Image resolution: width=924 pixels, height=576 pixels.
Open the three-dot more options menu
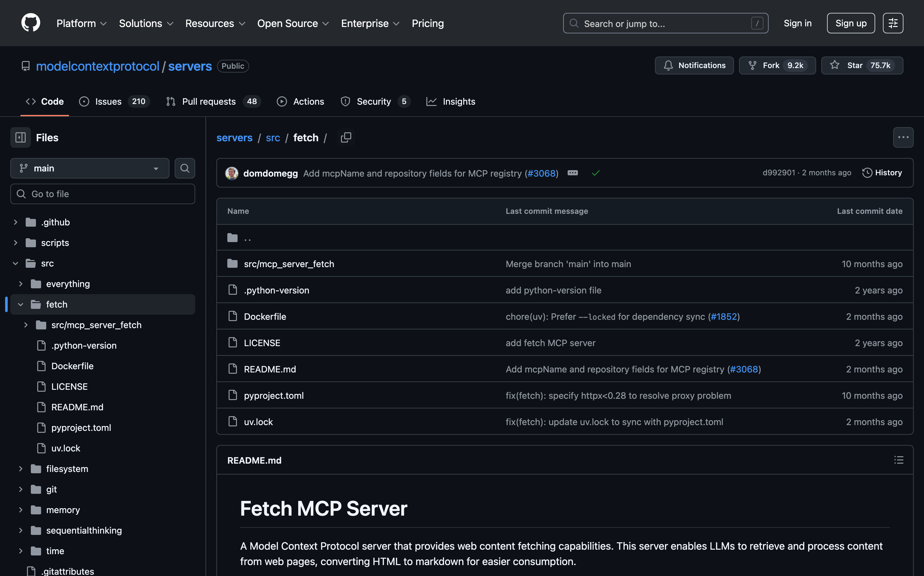pyautogui.click(x=903, y=137)
